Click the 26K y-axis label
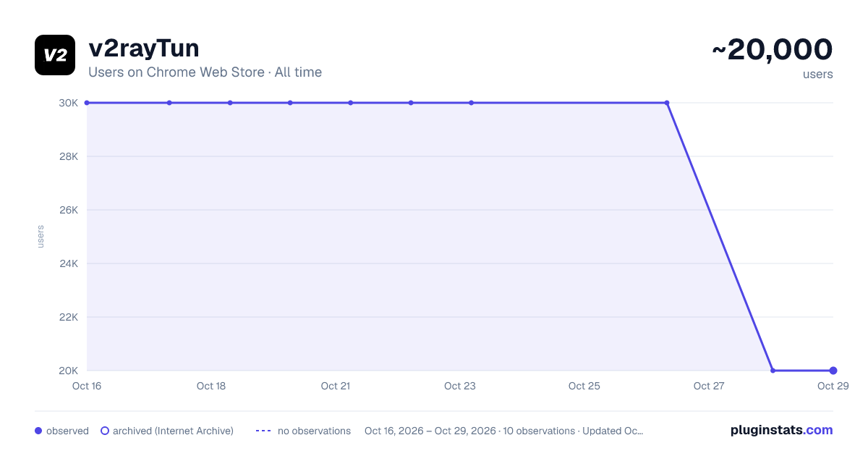 pyautogui.click(x=69, y=210)
